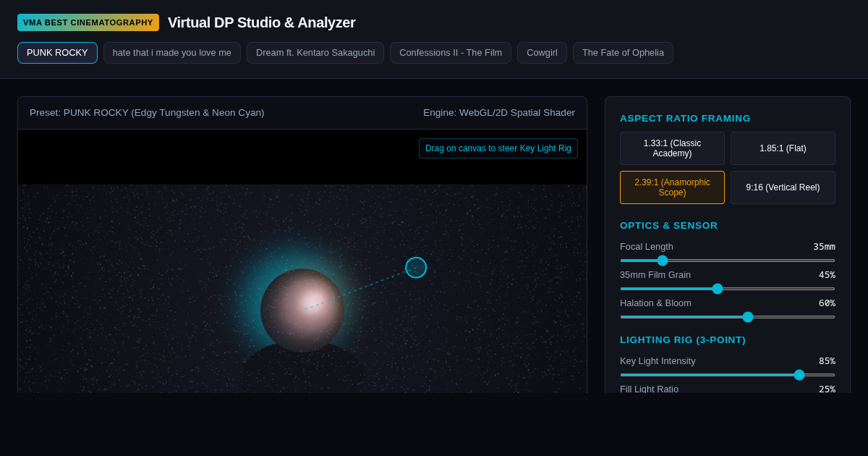Choose the 1.85:1 (Flat) framing

click(x=783, y=148)
